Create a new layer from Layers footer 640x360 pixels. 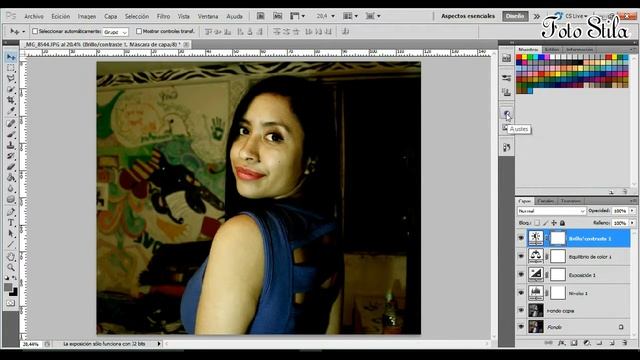[x=612, y=343]
